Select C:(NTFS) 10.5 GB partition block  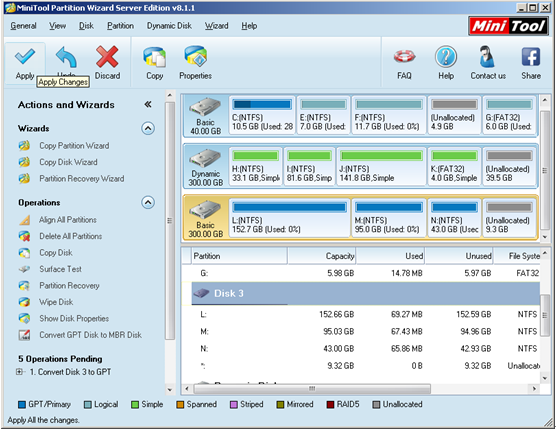pos(262,115)
